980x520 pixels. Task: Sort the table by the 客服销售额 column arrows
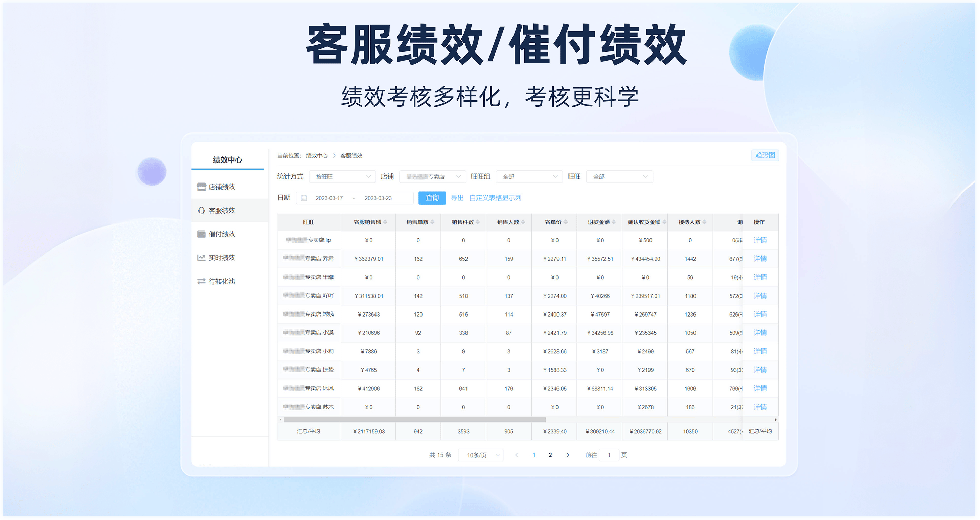pos(385,222)
